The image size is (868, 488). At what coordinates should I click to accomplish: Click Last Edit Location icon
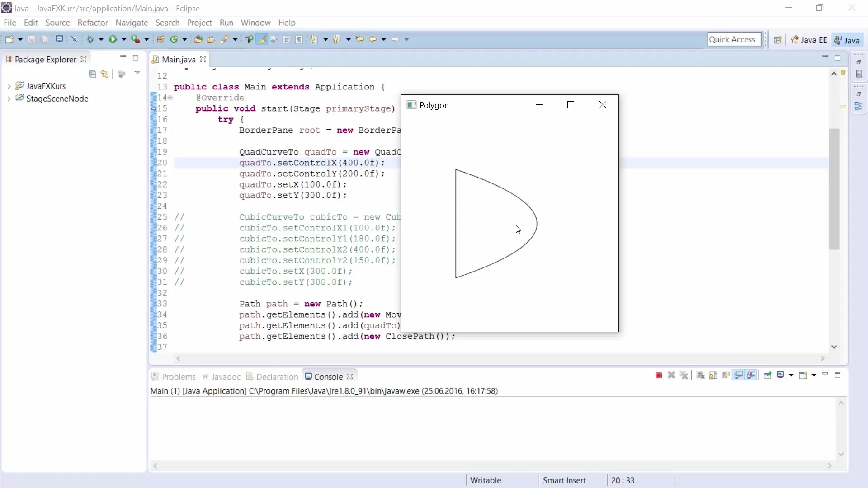point(360,39)
